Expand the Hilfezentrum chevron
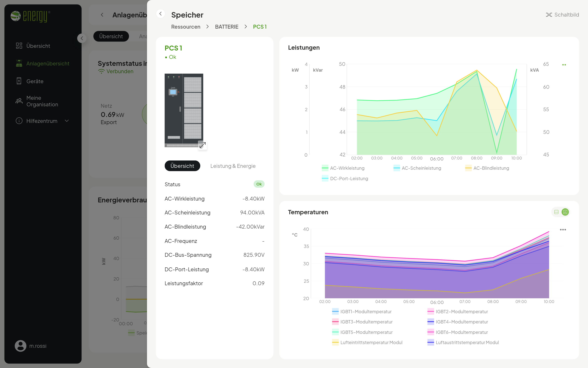 67,121
